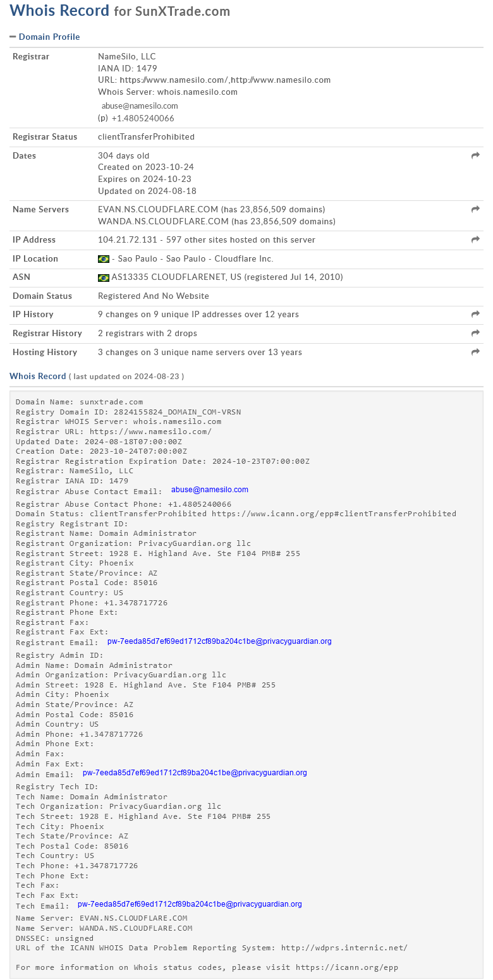This screenshot has height=980, width=493.
Task: Click WANDA.NS.CLOUDFLARE.COM in Name Servers row
Action: point(163,221)
